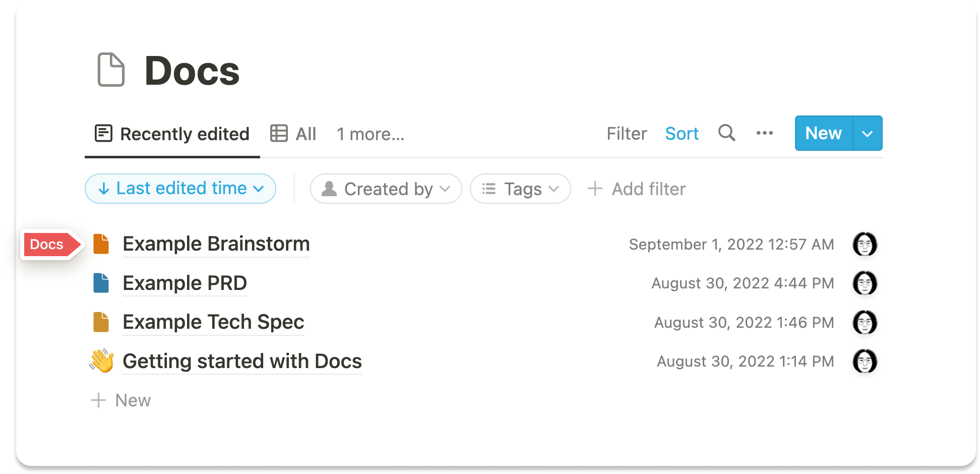
Task: Open the Last edited time sort dropdown
Action: tap(180, 189)
